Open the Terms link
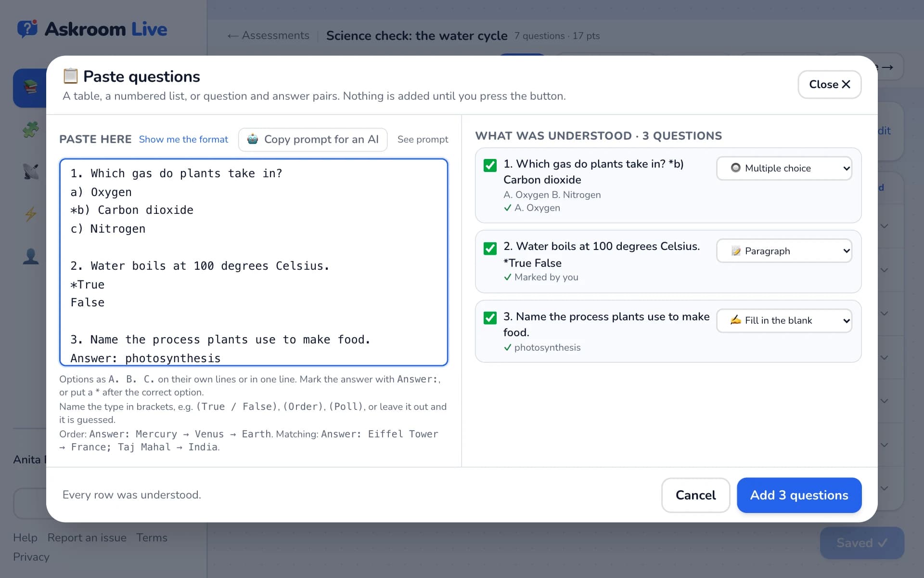Screen dimensions: 924x578 (x=152, y=538)
